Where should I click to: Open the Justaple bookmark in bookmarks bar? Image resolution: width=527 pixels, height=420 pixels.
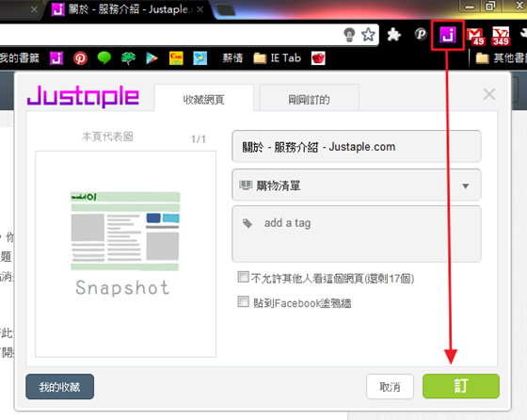[56, 58]
